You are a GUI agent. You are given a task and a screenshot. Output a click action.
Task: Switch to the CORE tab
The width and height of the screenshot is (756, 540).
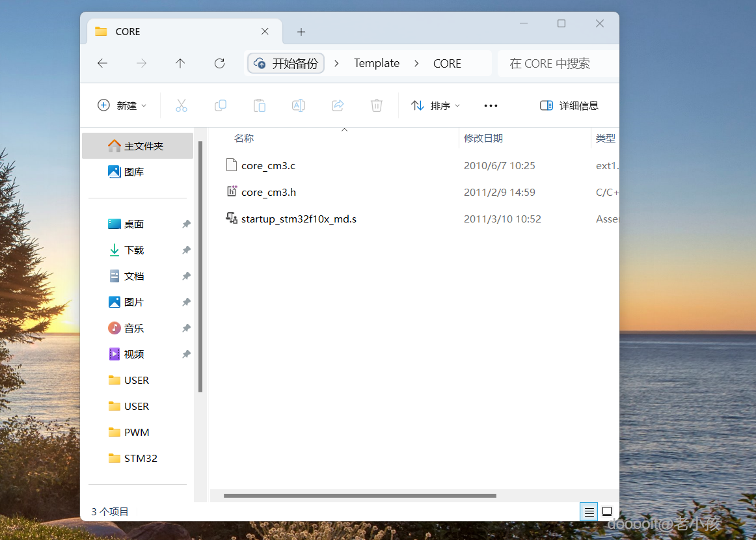pos(128,31)
